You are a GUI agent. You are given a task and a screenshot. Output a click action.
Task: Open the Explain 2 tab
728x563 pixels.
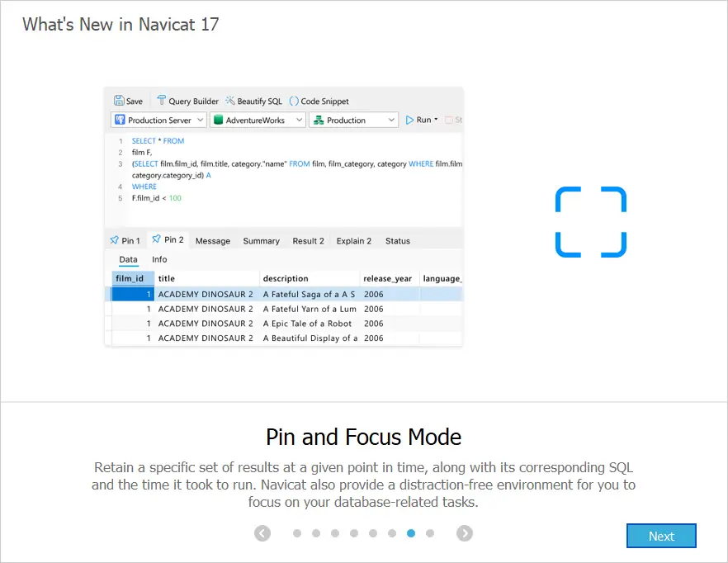click(x=353, y=241)
